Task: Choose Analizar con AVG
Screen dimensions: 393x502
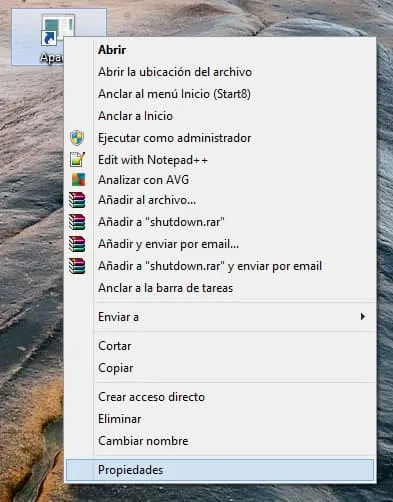Action: click(x=220, y=180)
